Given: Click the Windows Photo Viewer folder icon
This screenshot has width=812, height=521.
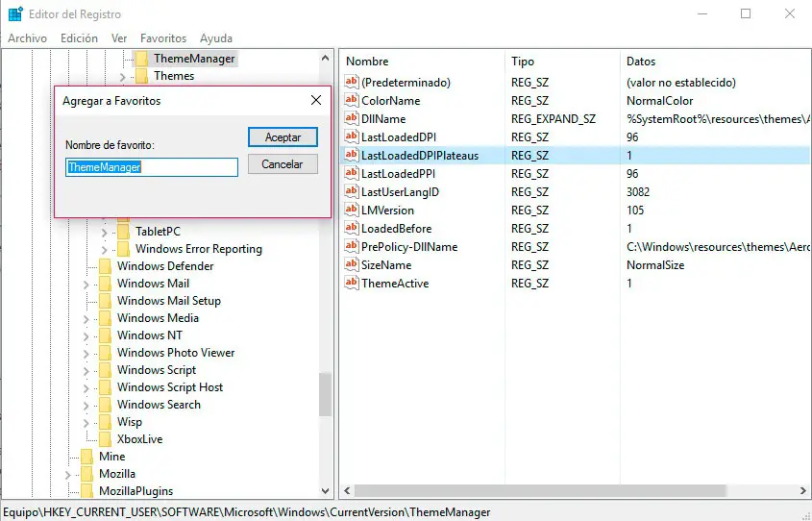Looking at the screenshot, I should 105,353.
